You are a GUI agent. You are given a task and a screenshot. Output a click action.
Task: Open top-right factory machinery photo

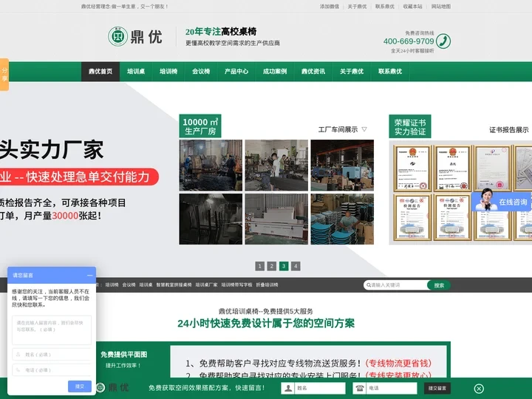[x=342, y=166]
